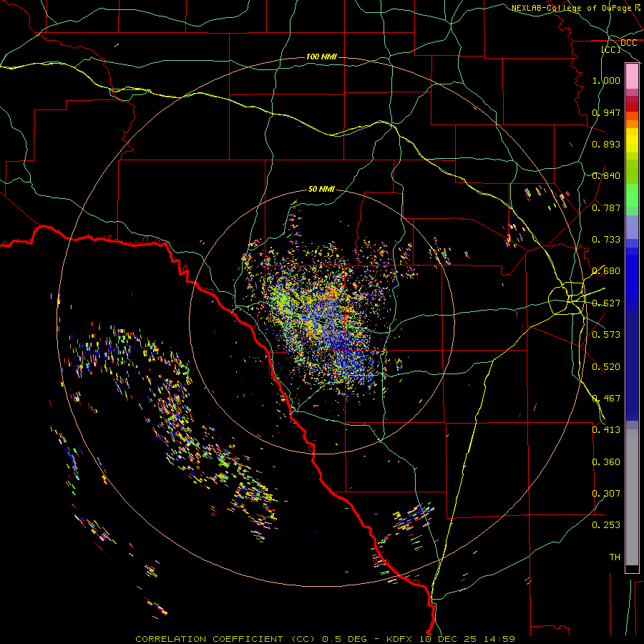Click the 0.947 scale value

coord(606,112)
